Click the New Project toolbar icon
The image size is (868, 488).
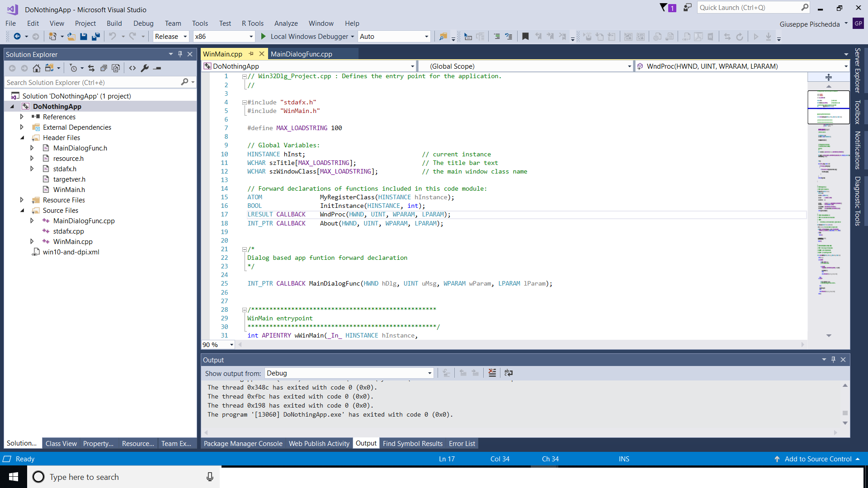pos(53,37)
